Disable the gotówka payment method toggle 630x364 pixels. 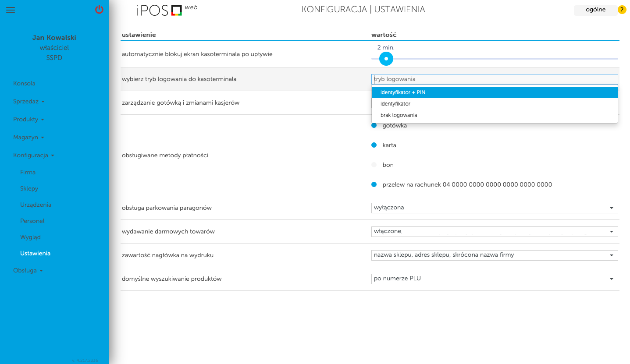[x=374, y=125]
